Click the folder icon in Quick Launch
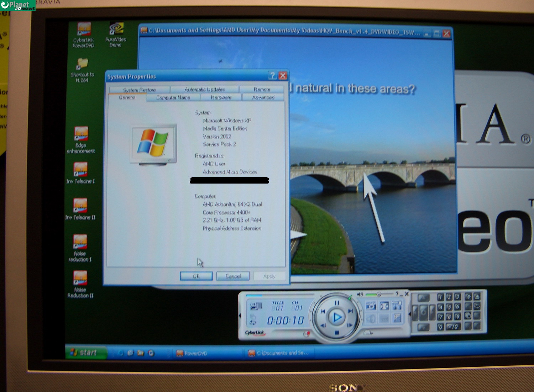The height and width of the screenshot is (392, 534). (141, 353)
